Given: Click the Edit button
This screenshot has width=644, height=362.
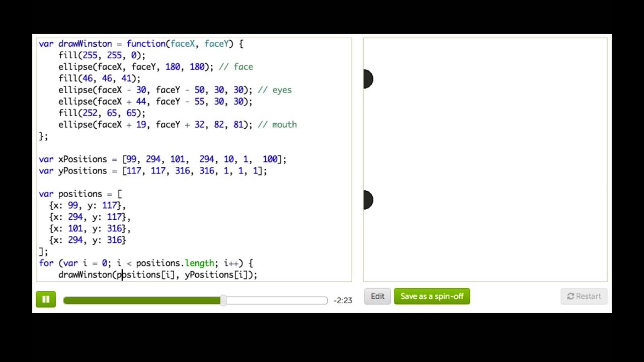Looking at the screenshot, I should (378, 296).
